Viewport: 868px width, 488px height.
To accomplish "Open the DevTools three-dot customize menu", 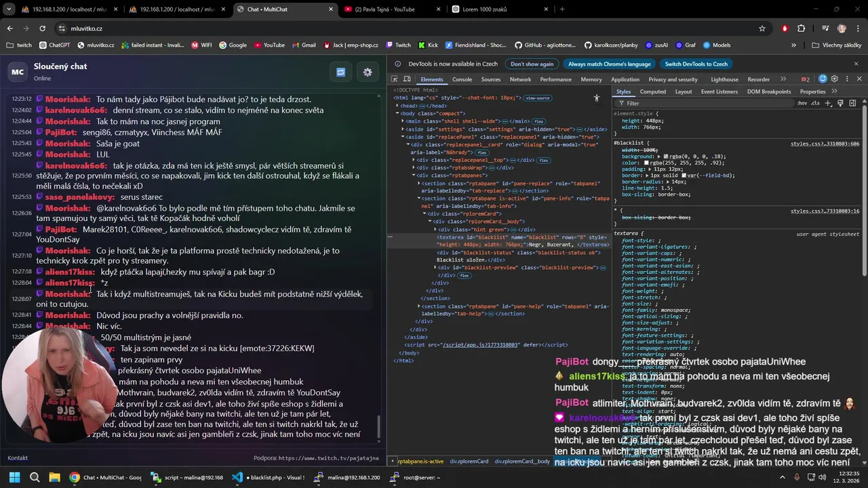I will click(847, 79).
